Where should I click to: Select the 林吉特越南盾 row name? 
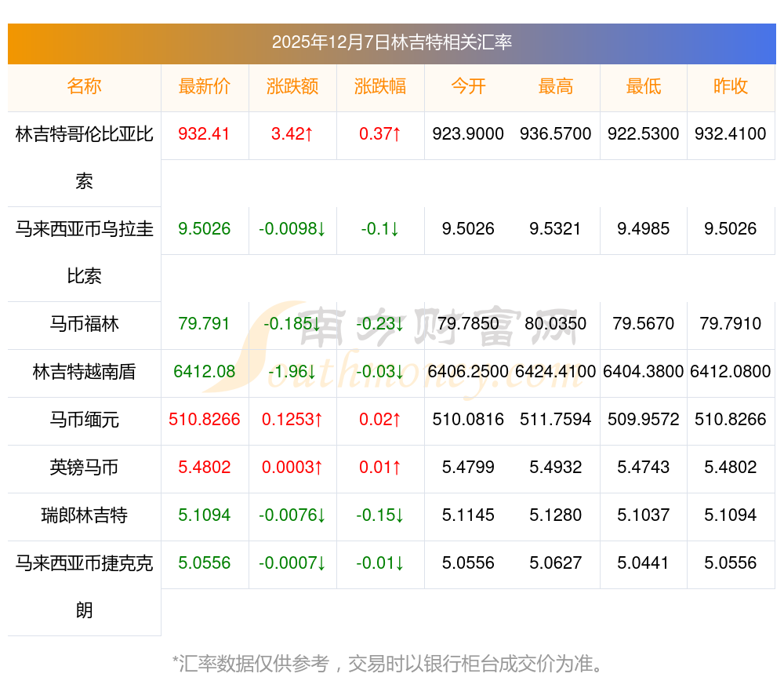click(84, 372)
